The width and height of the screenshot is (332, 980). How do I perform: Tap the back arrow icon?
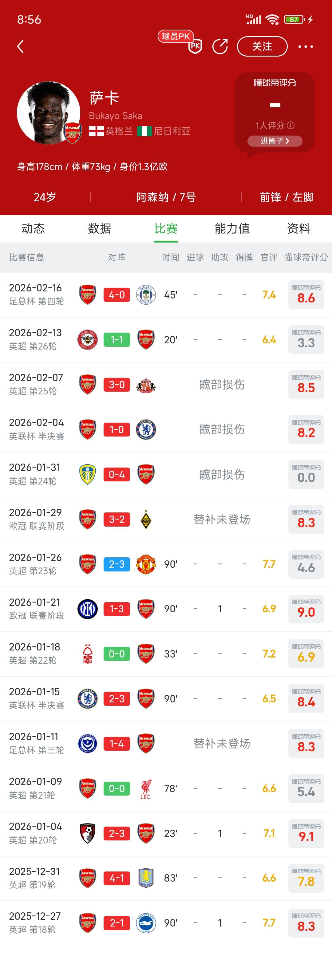click(x=21, y=46)
